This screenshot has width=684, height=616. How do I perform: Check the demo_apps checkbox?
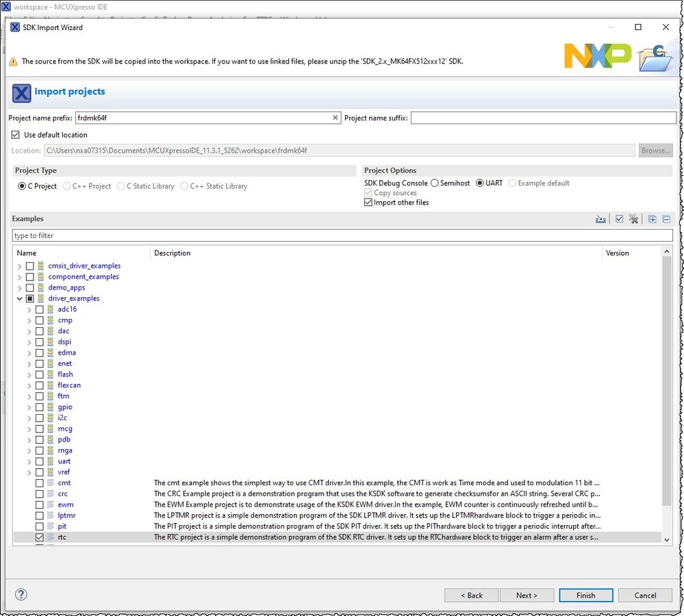coord(29,287)
